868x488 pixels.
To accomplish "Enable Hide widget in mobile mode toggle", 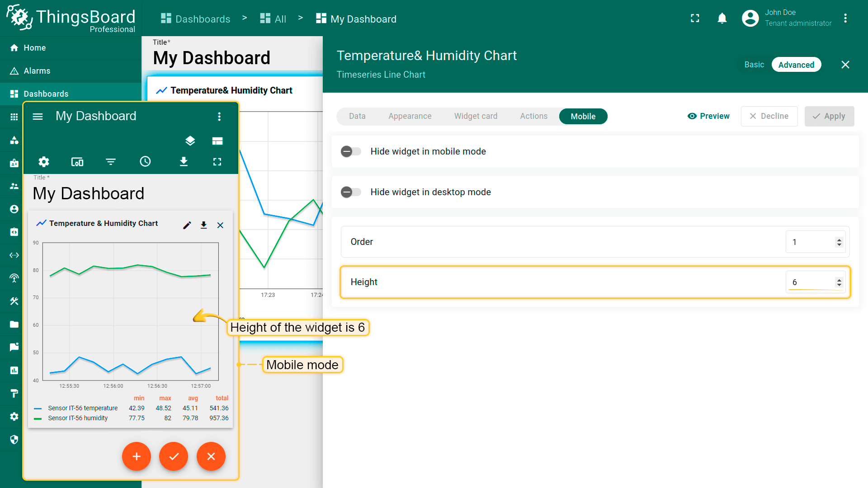I will click(x=351, y=151).
